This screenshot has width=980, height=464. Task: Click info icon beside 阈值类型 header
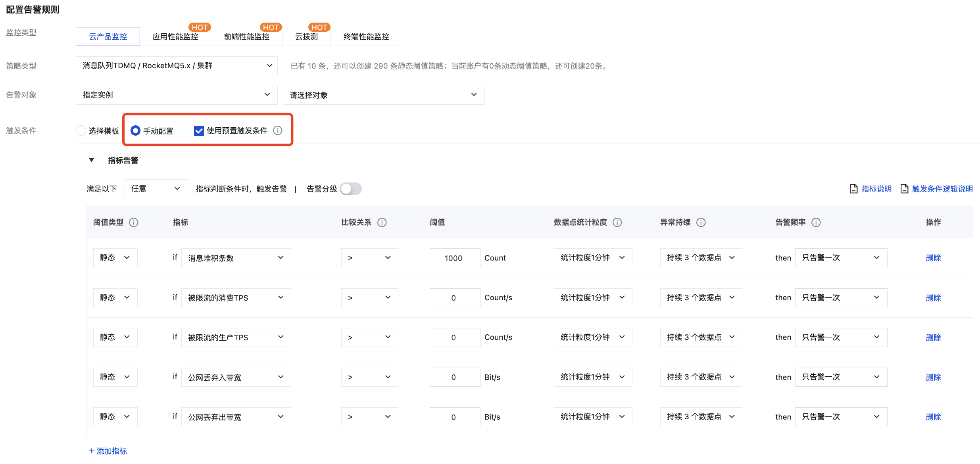click(134, 222)
